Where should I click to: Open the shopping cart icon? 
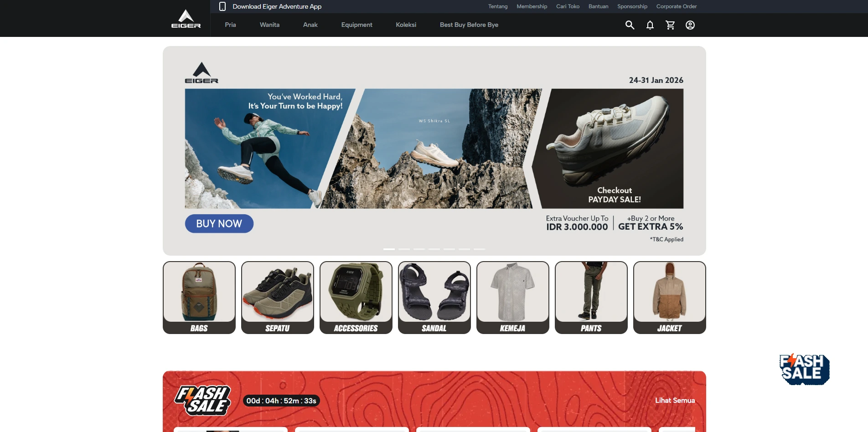[670, 25]
